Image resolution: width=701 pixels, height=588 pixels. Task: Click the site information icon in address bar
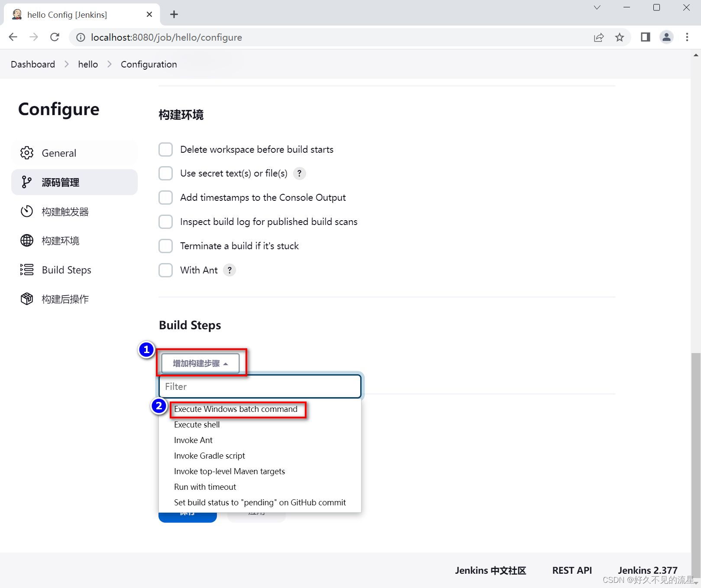(x=81, y=38)
